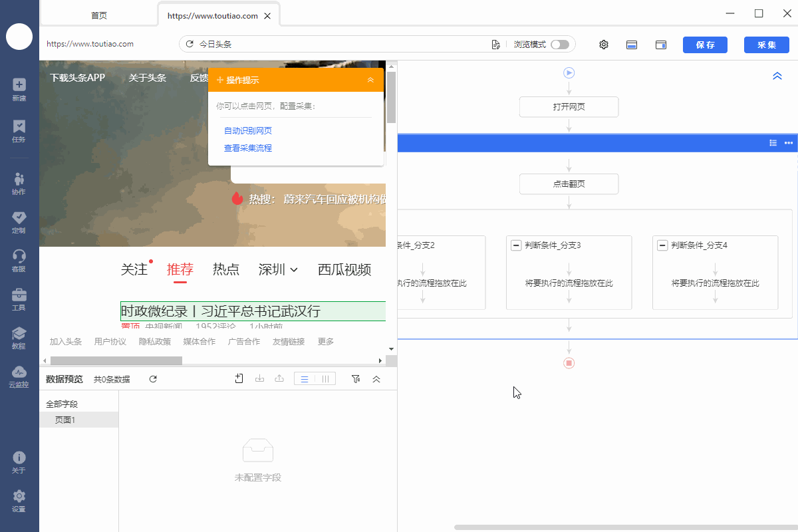The height and width of the screenshot is (532, 798).
Task: Open the 深圳 city dropdown
Action: (278, 269)
